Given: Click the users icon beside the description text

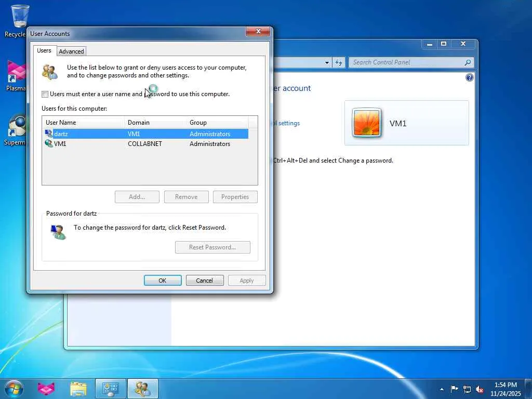Looking at the screenshot, I should coord(50,72).
